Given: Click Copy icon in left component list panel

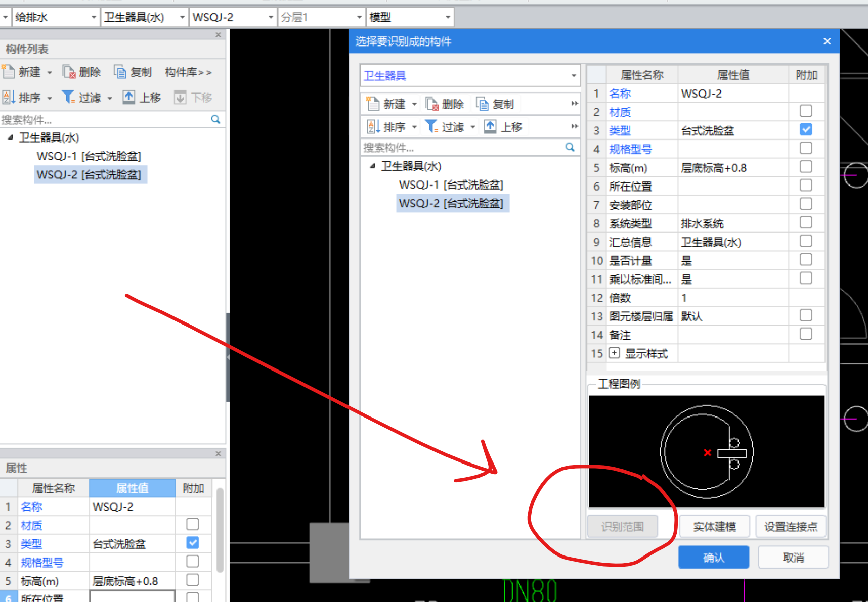Looking at the screenshot, I should click(120, 72).
